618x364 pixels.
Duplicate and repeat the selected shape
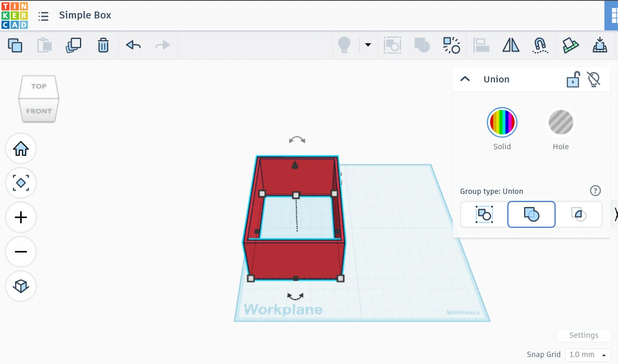click(x=74, y=45)
